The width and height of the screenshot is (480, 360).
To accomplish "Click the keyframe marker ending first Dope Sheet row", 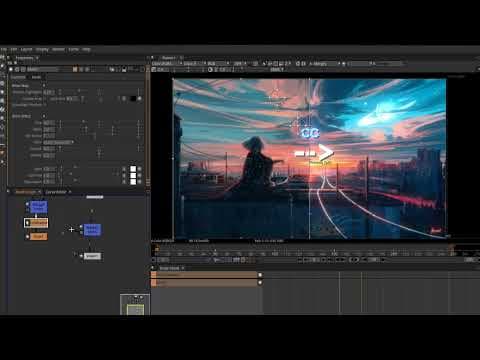I will click(x=260, y=275).
